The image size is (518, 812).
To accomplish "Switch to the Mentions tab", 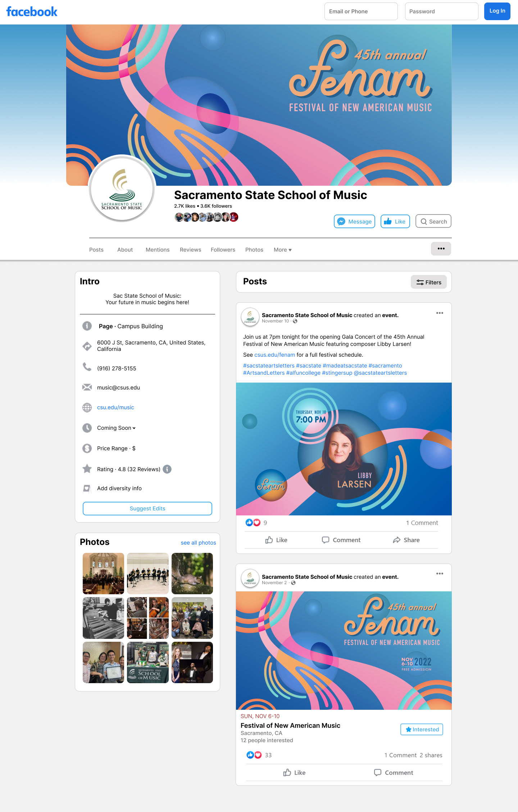I will (x=158, y=250).
